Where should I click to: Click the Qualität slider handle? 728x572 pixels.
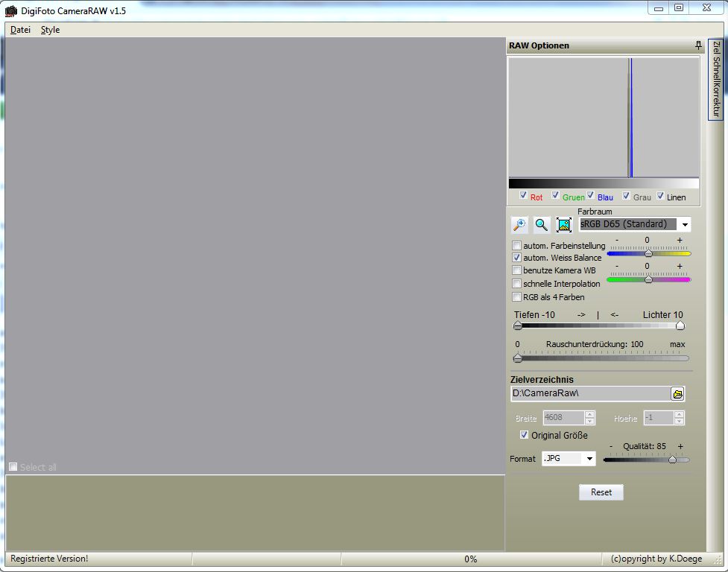coord(672,460)
